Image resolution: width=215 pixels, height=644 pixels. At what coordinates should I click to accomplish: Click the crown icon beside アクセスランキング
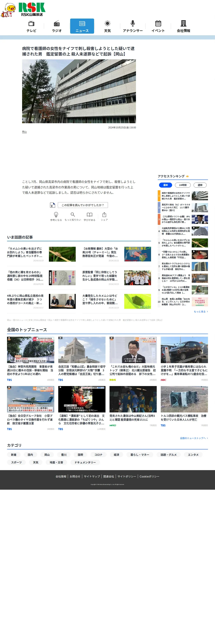tap(187, 176)
